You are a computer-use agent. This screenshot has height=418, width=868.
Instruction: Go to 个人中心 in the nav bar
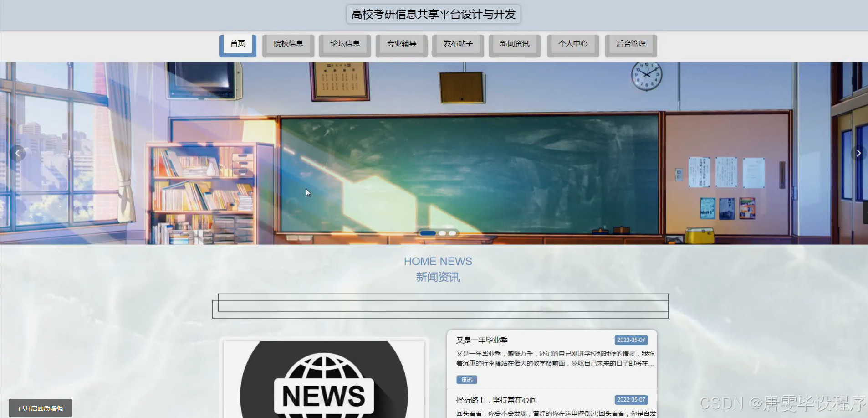point(573,46)
